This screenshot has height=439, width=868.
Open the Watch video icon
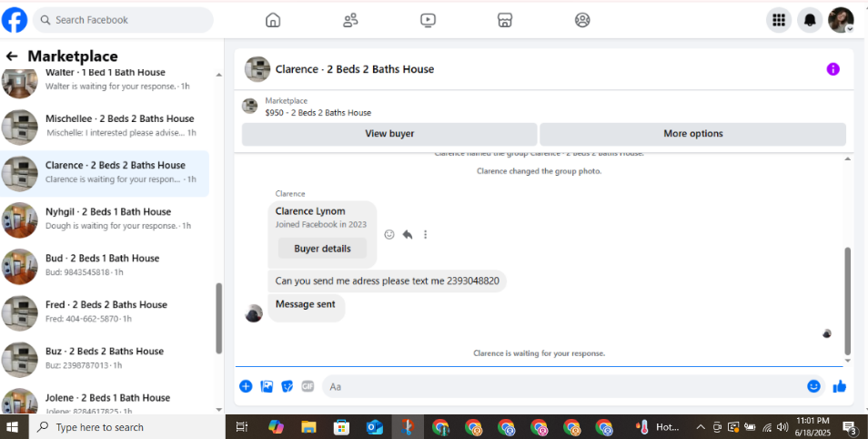[428, 20]
